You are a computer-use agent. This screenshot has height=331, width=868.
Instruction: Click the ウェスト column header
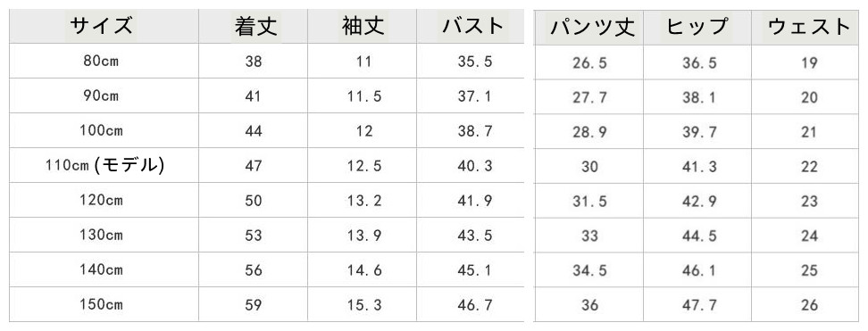(x=809, y=27)
